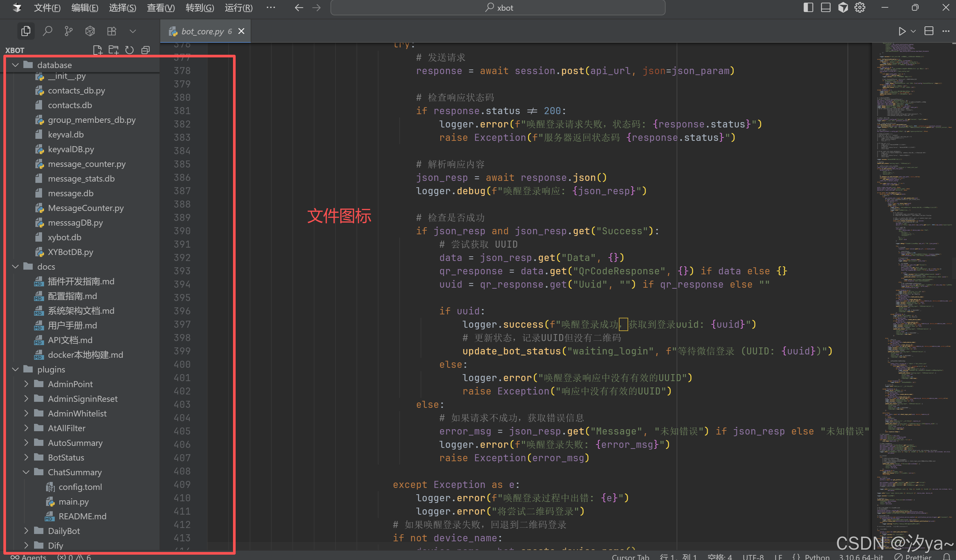Click UTF-8 encoding in status bar

coord(753,557)
